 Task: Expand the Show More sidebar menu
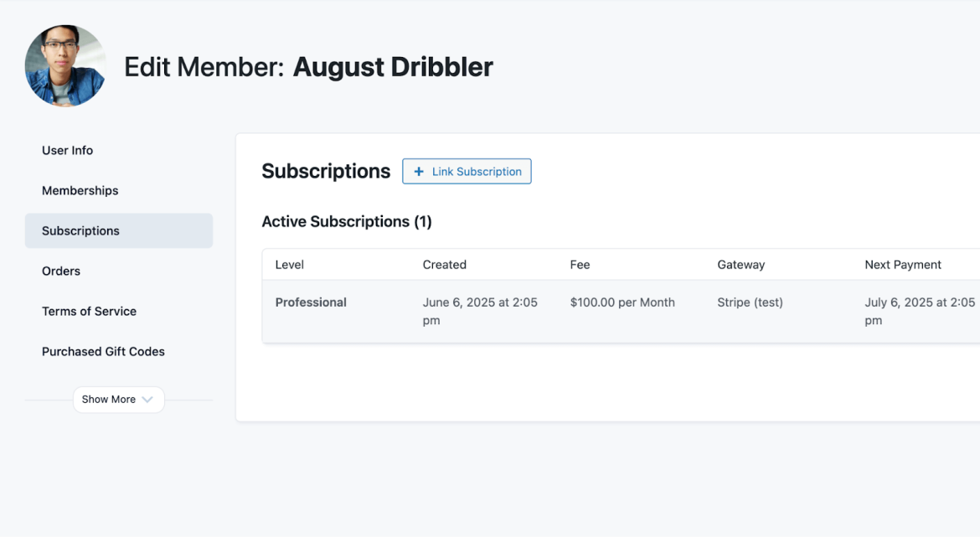pyautogui.click(x=118, y=400)
